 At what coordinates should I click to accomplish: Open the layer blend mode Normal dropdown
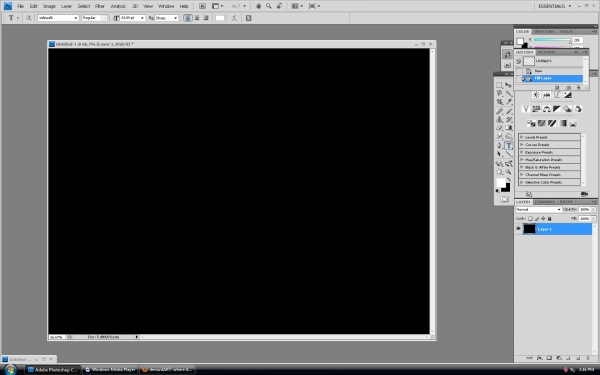pos(538,210)
